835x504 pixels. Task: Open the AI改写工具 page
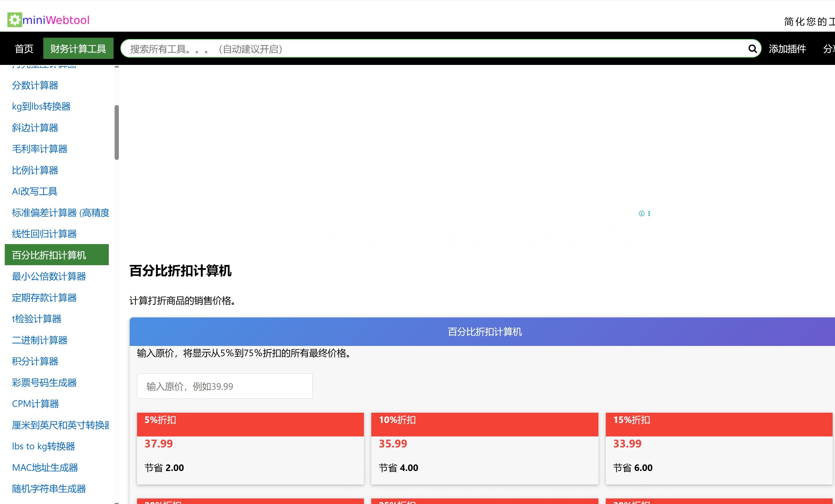point(34,191)
